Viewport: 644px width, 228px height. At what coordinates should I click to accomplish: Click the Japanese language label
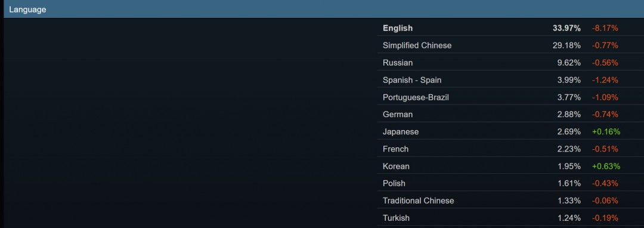pyautogui.click(x=401, y=132)
